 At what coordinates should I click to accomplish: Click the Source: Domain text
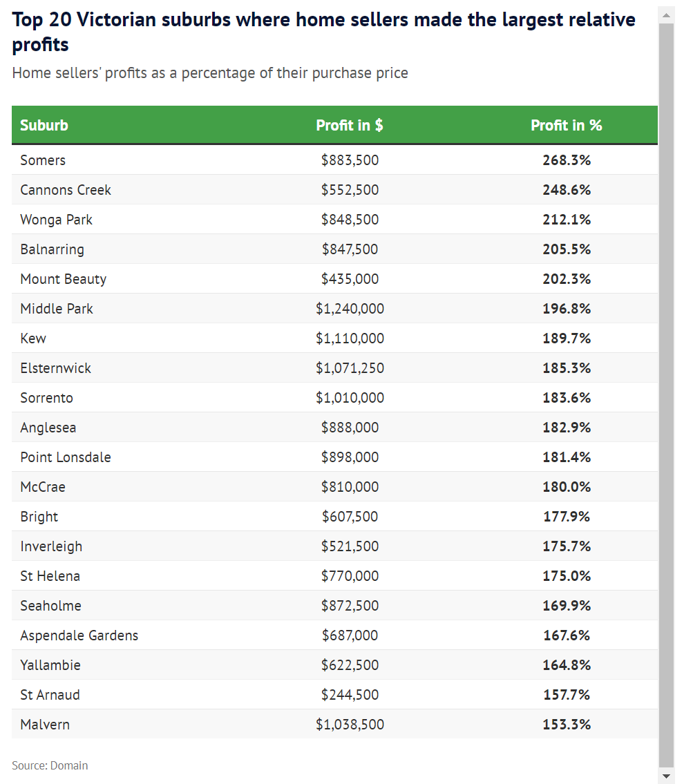[50, 765]
